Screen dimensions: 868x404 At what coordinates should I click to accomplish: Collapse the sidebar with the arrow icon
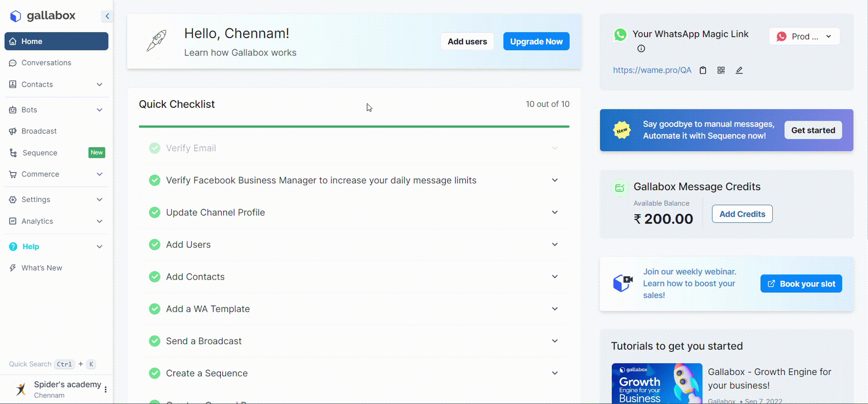tap(107, 16)
